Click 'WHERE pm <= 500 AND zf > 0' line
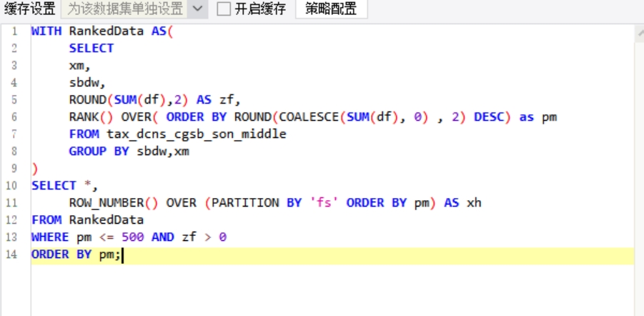 coord(129,237)
